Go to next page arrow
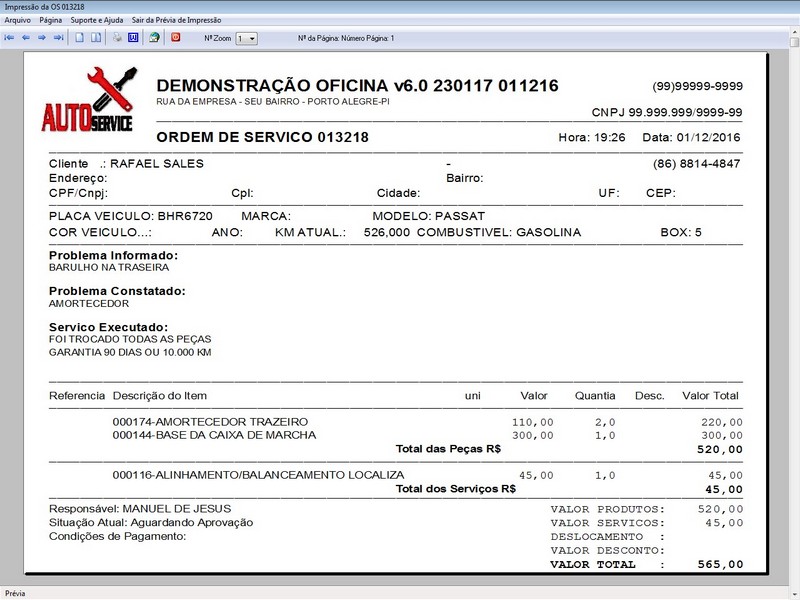800x600 pixels. [x=42, y=38]
